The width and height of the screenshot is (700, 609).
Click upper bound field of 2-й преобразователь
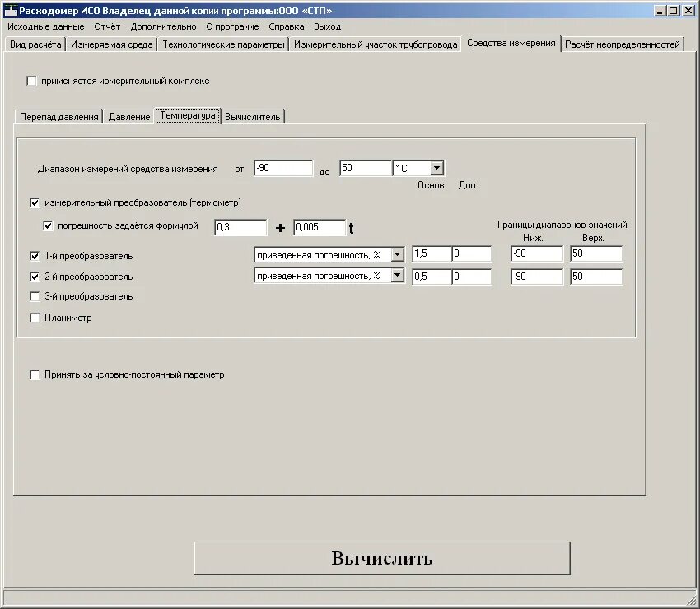(x=596, y=277)
